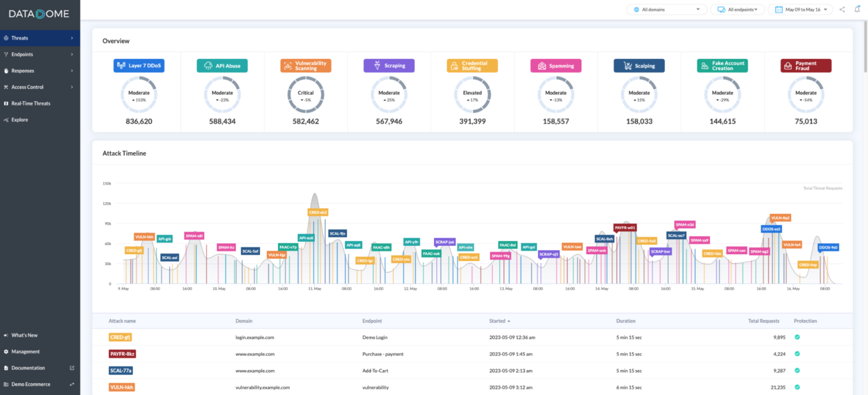
Task: Click the DataDome logo
Action: coord(40,14)
